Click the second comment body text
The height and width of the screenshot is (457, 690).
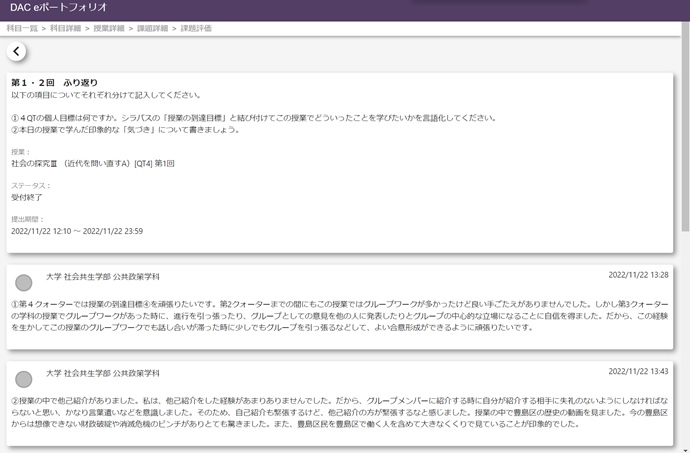(340, 411)
